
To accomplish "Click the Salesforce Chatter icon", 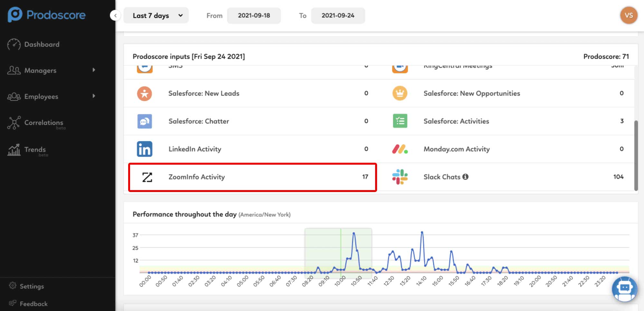I will point(145,121).
